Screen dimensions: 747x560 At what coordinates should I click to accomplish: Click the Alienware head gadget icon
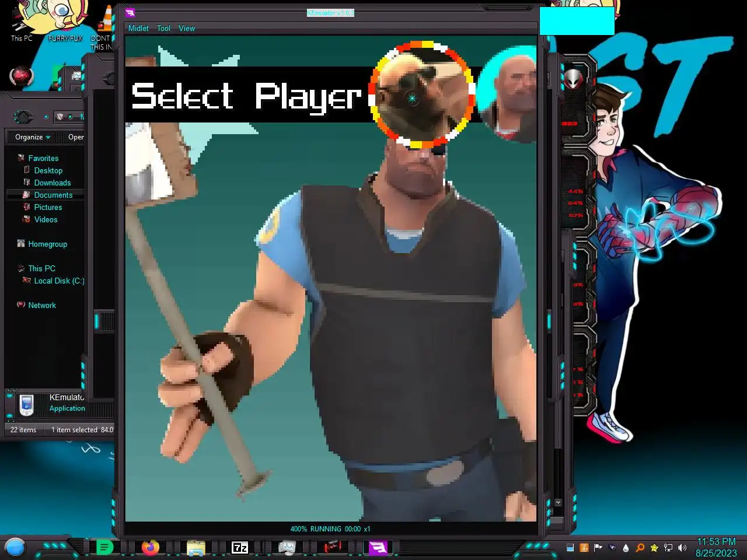pos(574,78)
